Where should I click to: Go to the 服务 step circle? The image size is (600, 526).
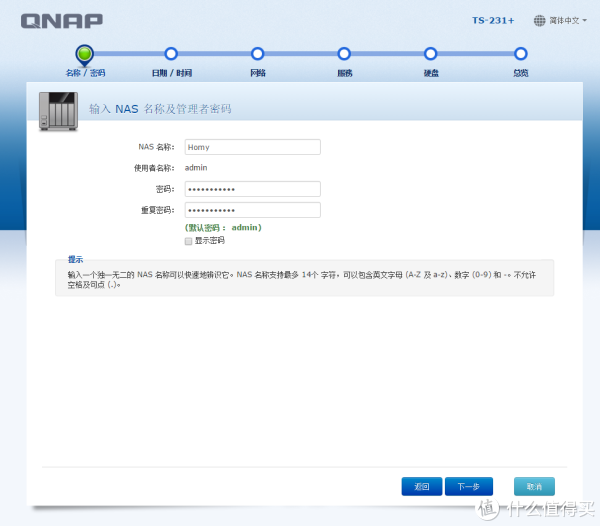point(344,54)
